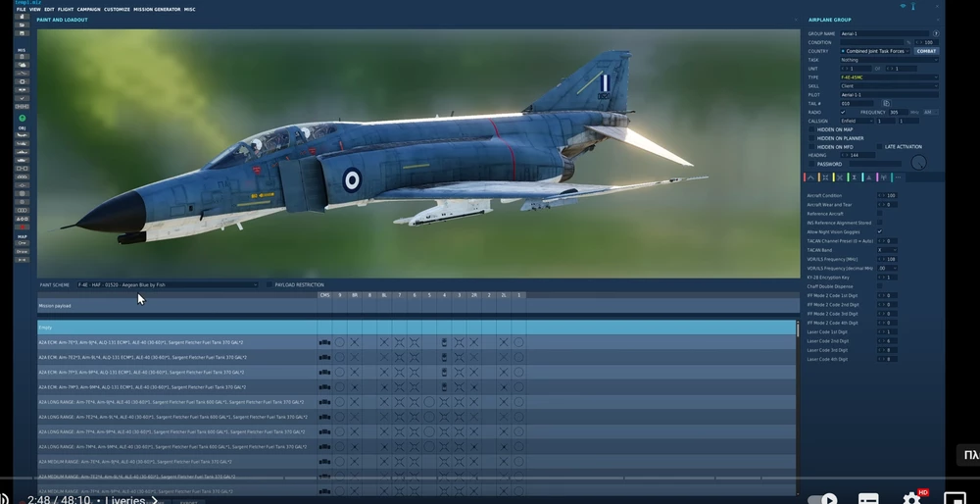This screenshot has width=980, height=504.
Task: Enable Reference Aircraft checkbox
Action: [879, 213]
